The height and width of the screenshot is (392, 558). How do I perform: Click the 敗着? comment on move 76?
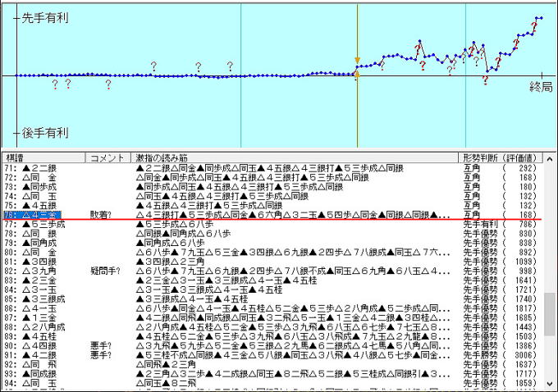click(101, 215)
